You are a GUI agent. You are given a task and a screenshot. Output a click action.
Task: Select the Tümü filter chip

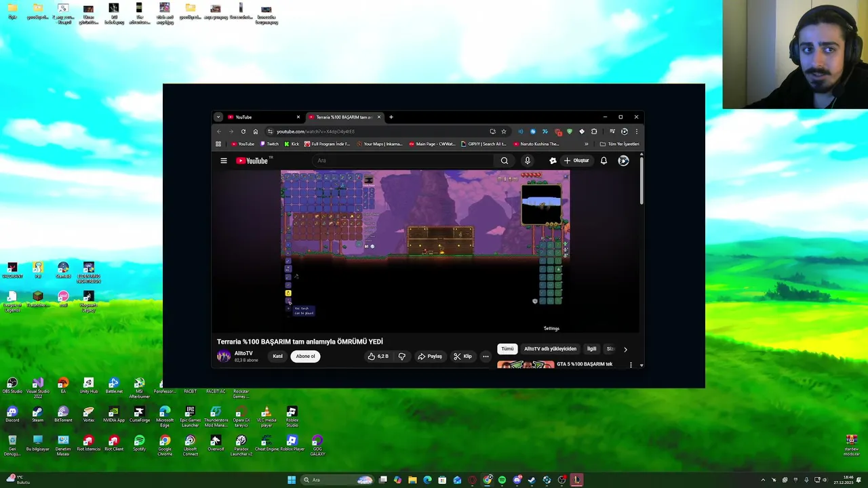point(507,349)
